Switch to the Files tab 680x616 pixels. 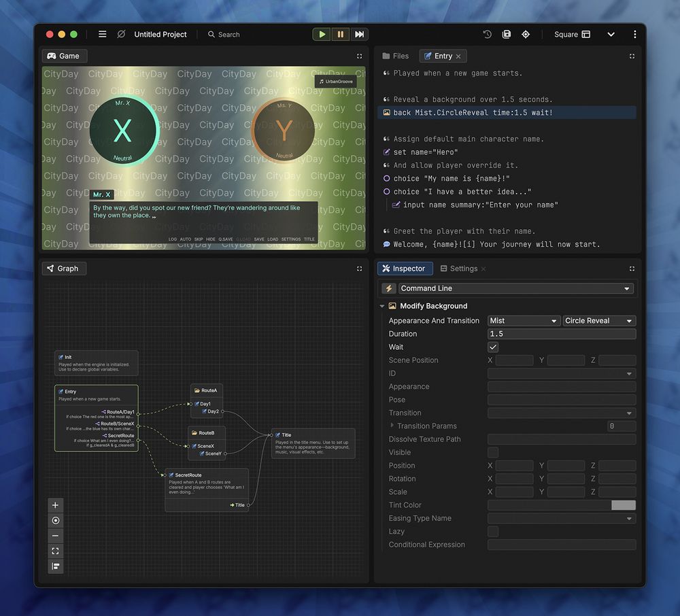(x=396, y=56)
